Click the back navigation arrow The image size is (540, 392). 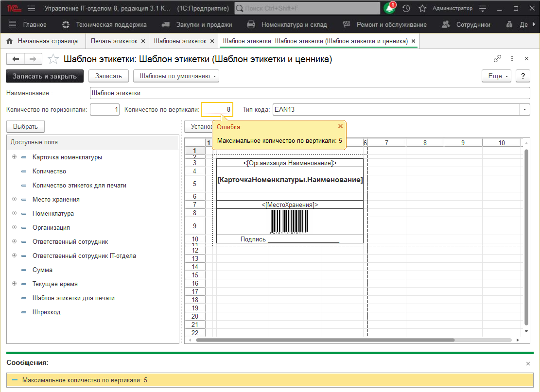tap(16, 59)
